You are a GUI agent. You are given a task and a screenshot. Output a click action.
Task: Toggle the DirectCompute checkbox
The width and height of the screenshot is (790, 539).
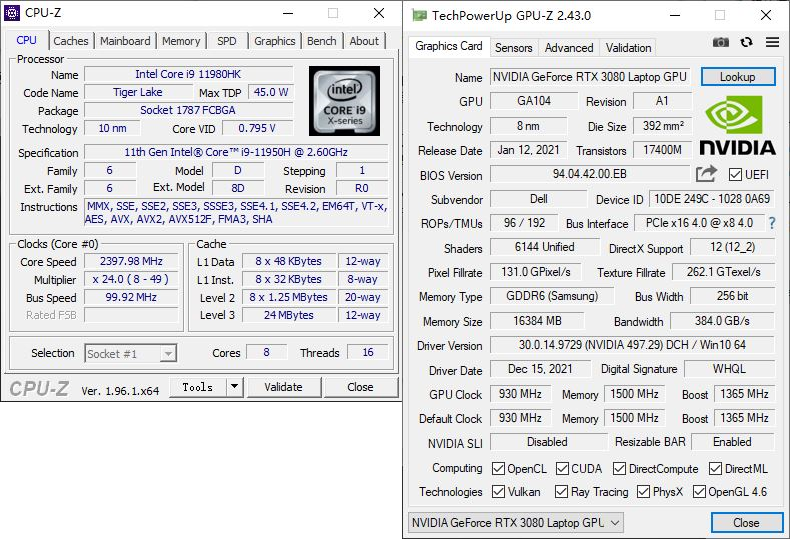619,468
